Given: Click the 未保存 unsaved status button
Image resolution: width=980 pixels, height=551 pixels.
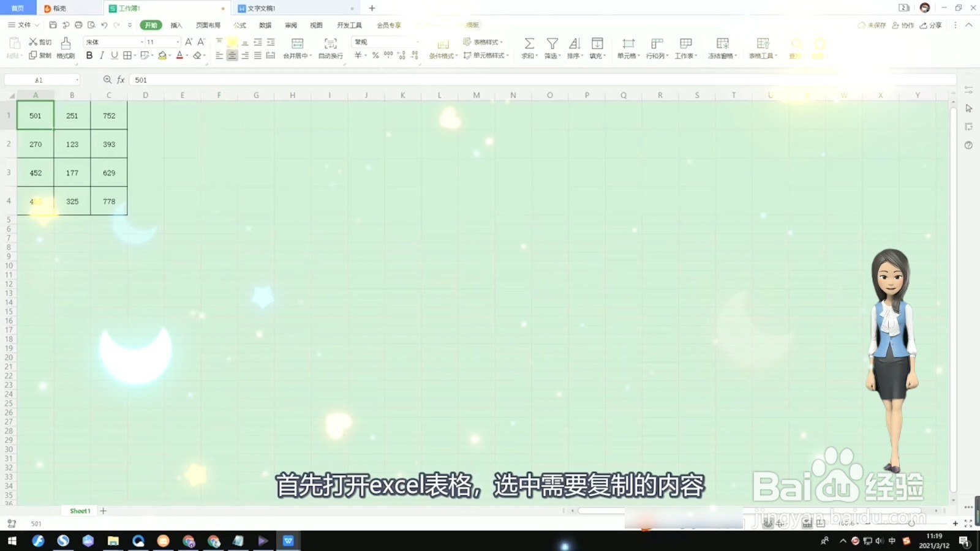Looking at the screenshot, I should 872,25.
